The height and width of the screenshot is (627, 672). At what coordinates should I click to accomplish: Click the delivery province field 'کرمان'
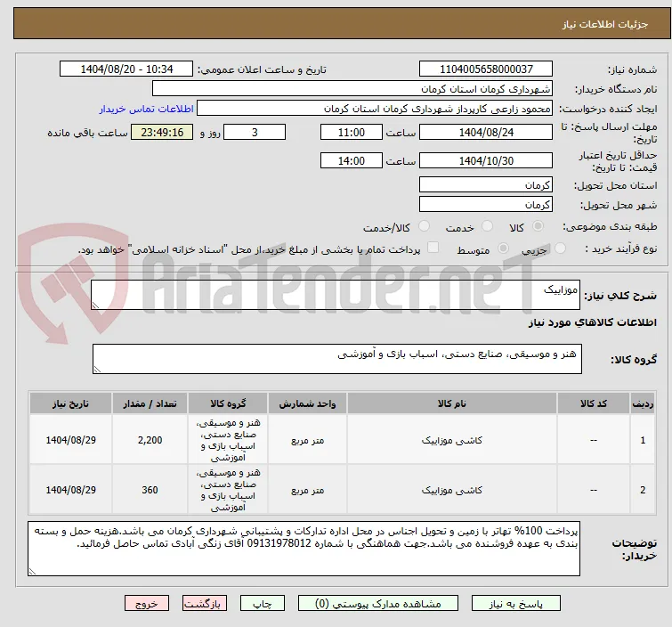(x=486, y=185)
